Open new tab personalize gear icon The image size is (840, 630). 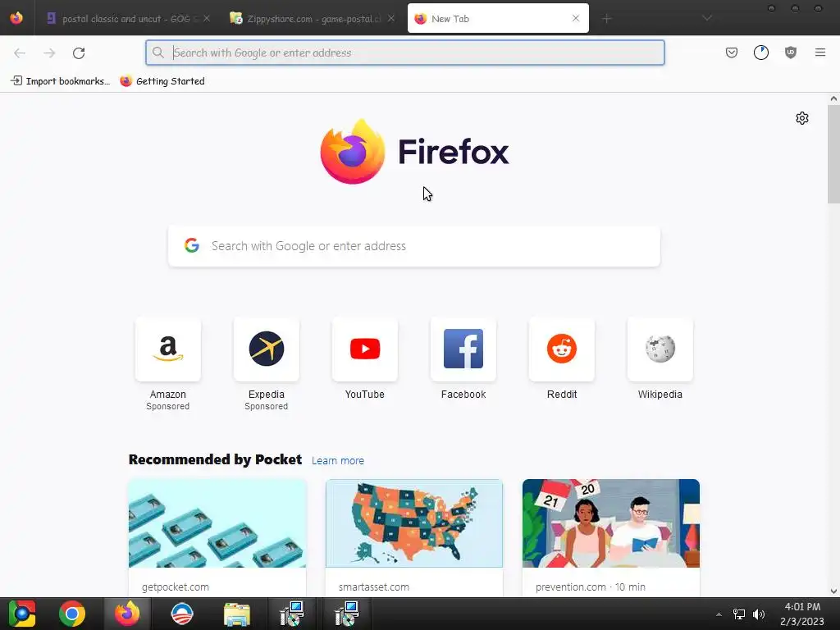[801, 118]
